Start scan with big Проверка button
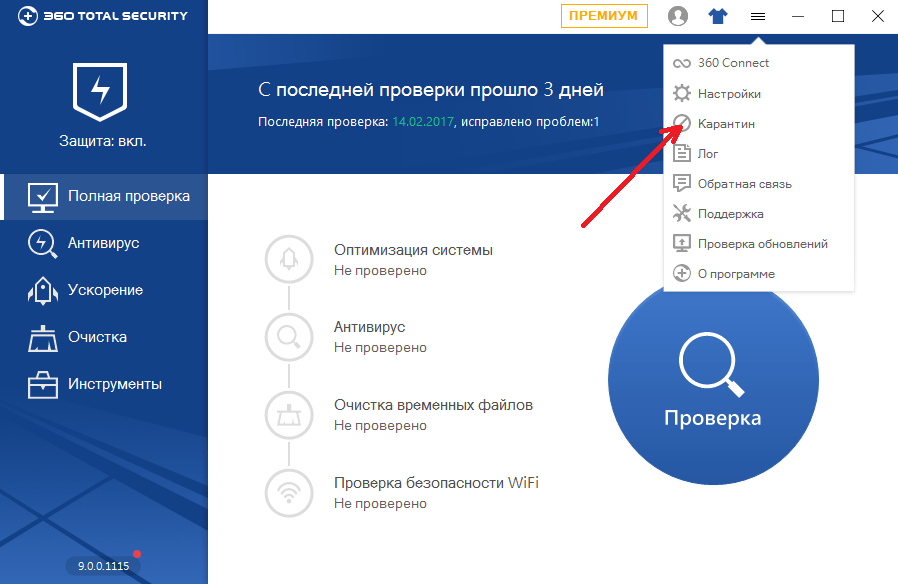Viewport: 898px width, 584px height. click(x=714, y=380)
